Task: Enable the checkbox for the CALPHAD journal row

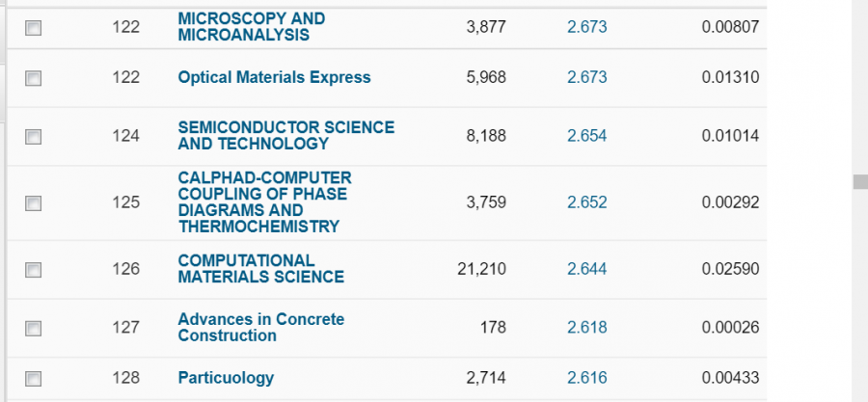Action: pyautogui.click(x=34, y=203)
